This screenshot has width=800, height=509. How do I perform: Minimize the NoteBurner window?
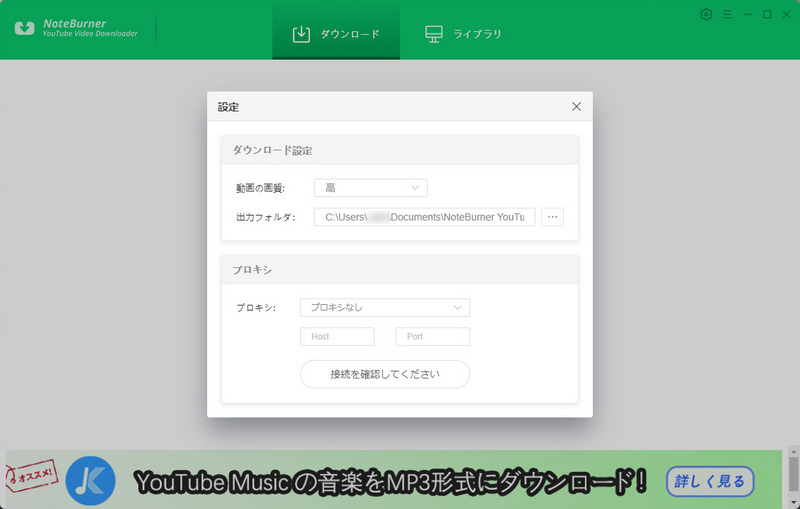click(748, 14)
